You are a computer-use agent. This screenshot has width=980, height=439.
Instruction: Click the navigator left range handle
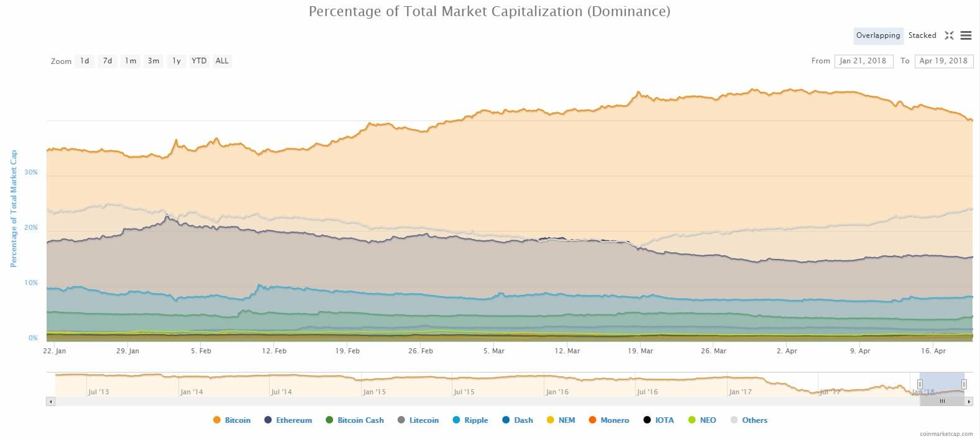(920, 384)
